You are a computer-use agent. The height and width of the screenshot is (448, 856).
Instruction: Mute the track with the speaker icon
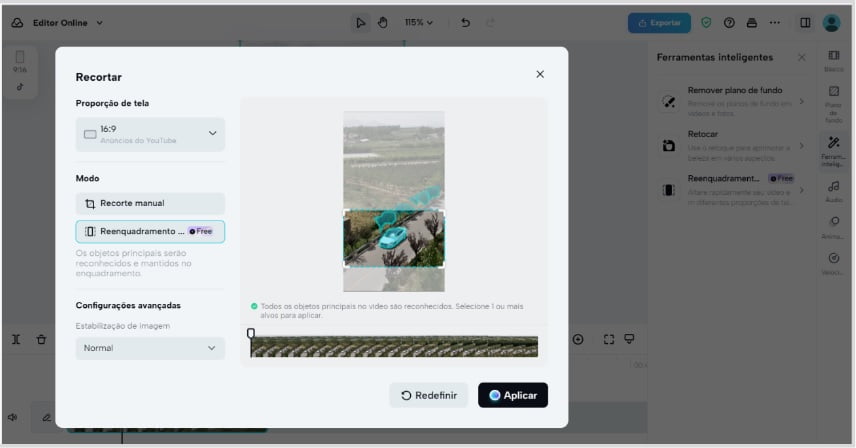tap(12, 417)
